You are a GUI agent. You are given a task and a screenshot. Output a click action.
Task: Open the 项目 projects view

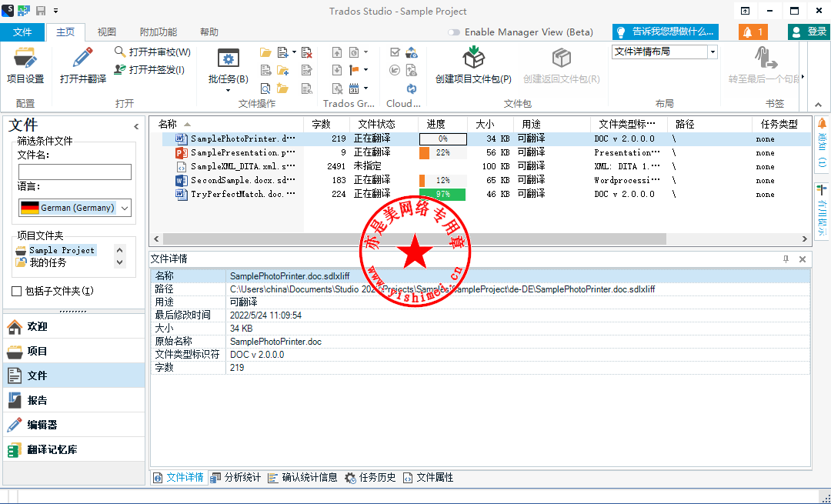tap(74, 351)
